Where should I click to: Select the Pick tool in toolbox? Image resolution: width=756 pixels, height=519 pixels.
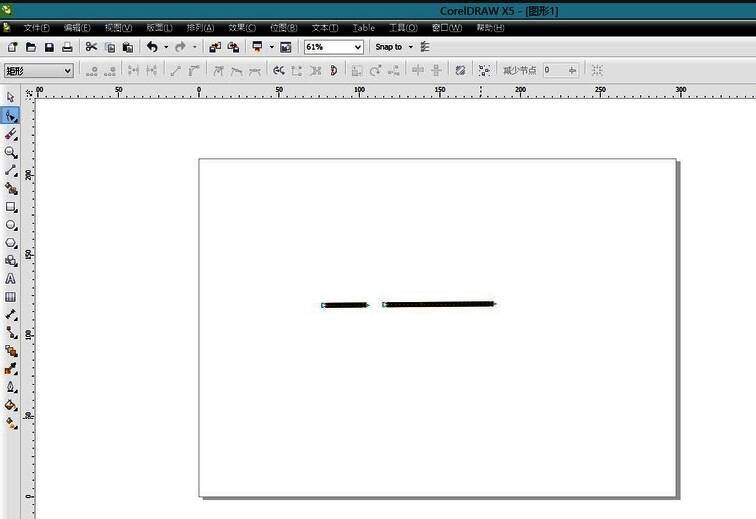coord(11,97)
